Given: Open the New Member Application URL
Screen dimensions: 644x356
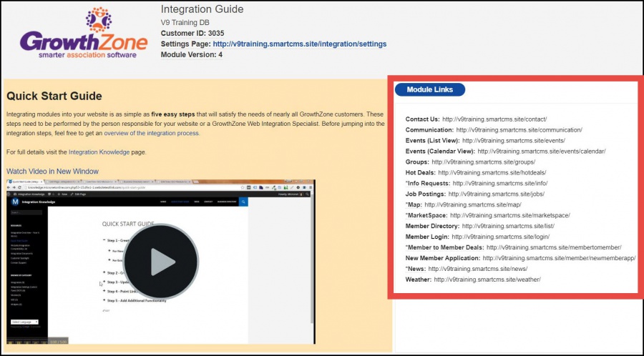Looking at the screenshot, I should [x=559, y=257].
